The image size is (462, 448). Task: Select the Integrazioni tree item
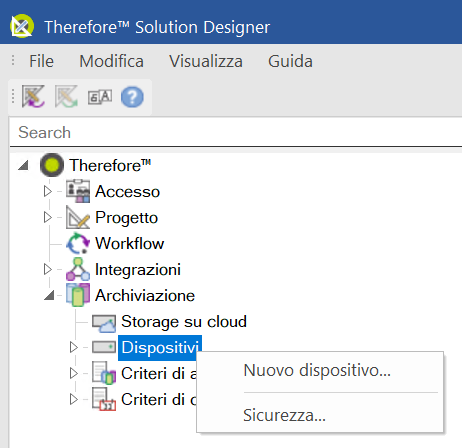138,270
